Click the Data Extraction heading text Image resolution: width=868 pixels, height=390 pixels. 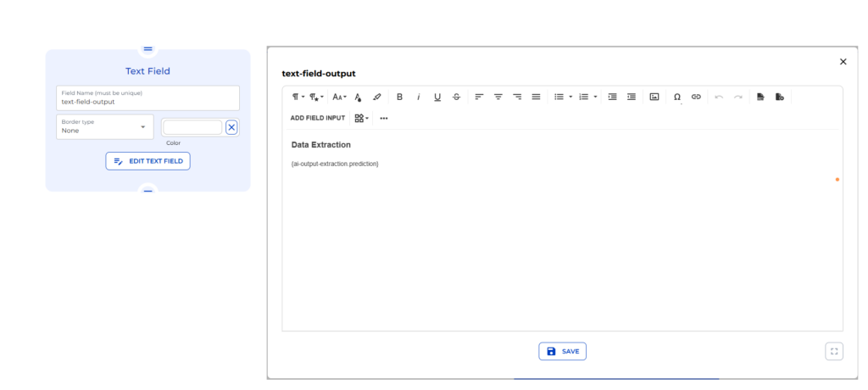click(321, 145)
